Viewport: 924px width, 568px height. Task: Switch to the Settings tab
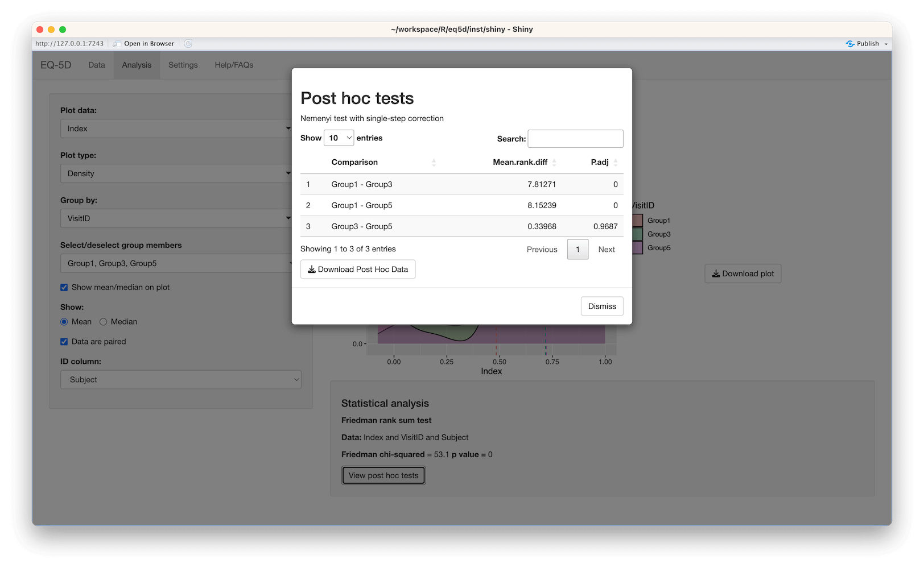coord(183,65)
